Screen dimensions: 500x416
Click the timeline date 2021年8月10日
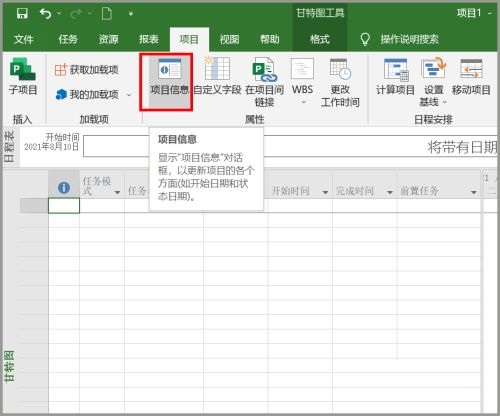coord(52,147)
